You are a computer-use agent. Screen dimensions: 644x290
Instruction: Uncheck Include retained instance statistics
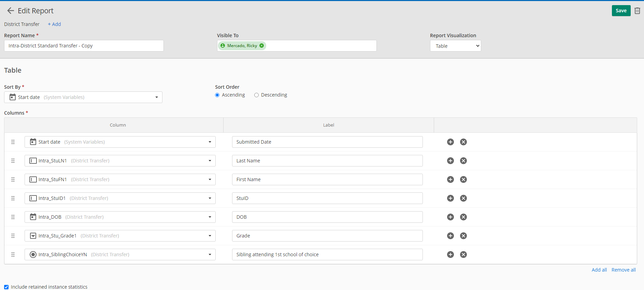[6, 287]
